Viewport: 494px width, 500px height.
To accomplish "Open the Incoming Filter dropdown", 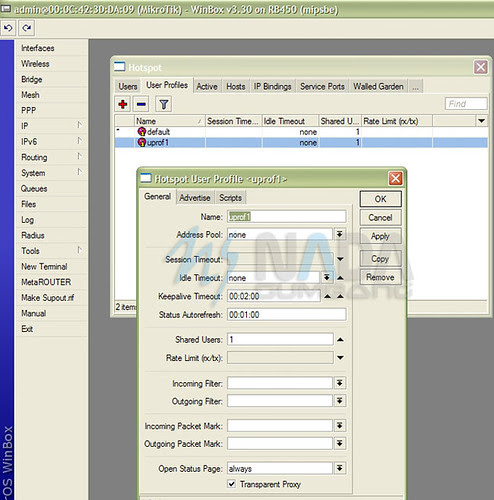I will click(340, 383).
